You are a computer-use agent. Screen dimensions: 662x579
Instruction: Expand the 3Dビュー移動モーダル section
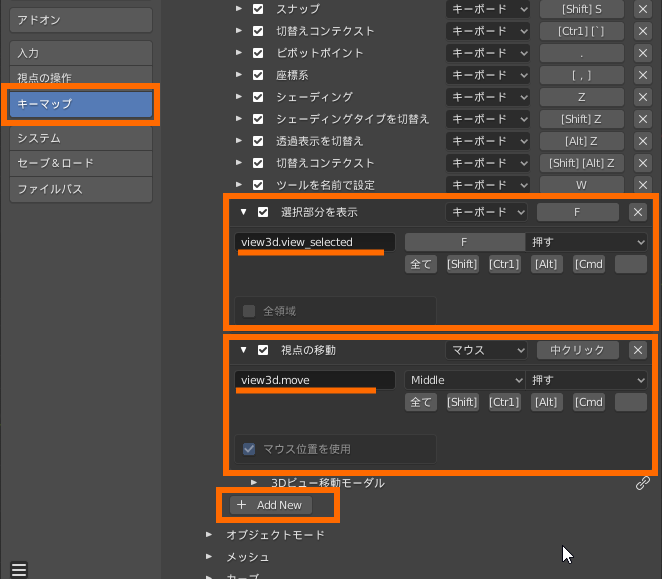pos(253,482)
